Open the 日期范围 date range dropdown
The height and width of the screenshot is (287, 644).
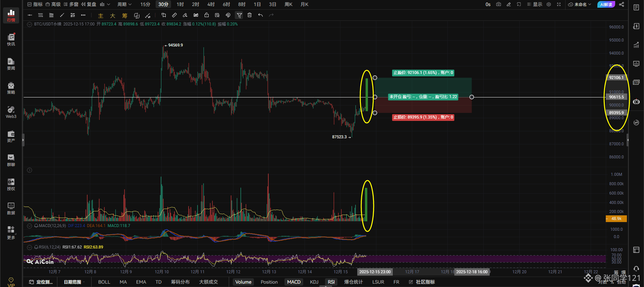point(74,282)
